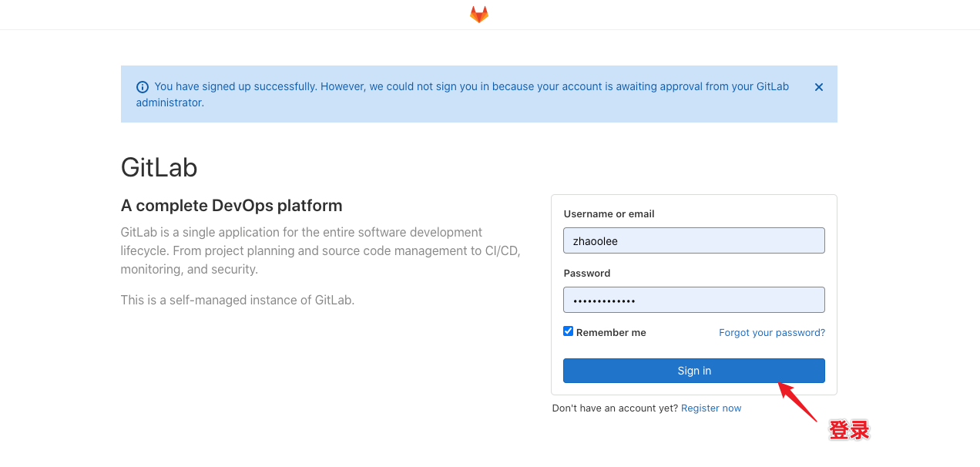Focus the Username or email field
This screenshot has width=980, height=467.
pyautogui.click(x=694, y=240)
